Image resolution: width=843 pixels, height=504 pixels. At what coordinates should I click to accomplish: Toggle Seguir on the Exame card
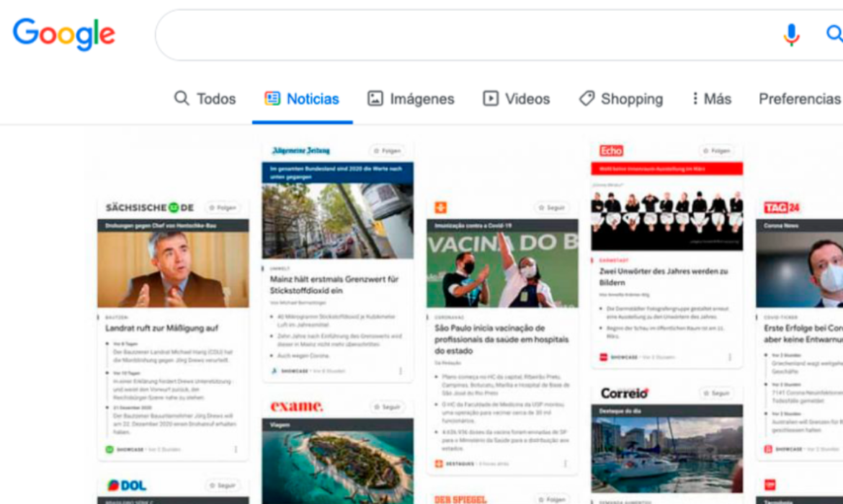pyautogui.click(x=387, y=407)
